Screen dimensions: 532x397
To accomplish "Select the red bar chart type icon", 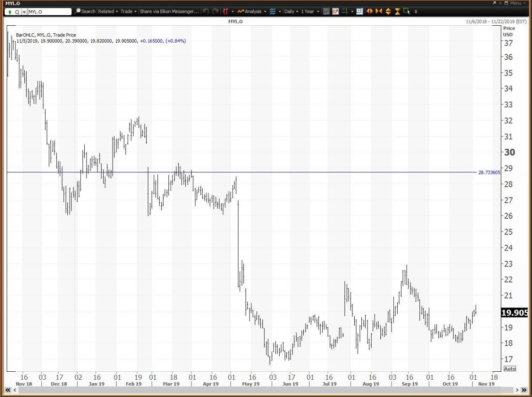I will [x=226, y=11].
